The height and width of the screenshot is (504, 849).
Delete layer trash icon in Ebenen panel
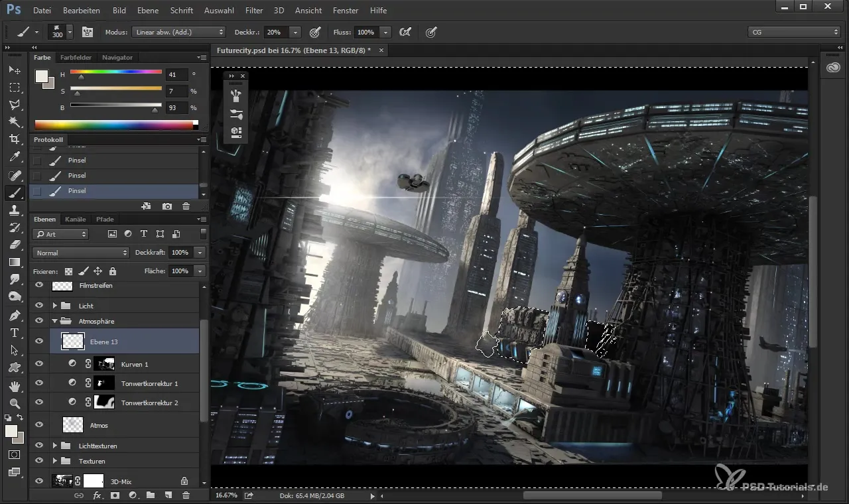click(186, 495)
